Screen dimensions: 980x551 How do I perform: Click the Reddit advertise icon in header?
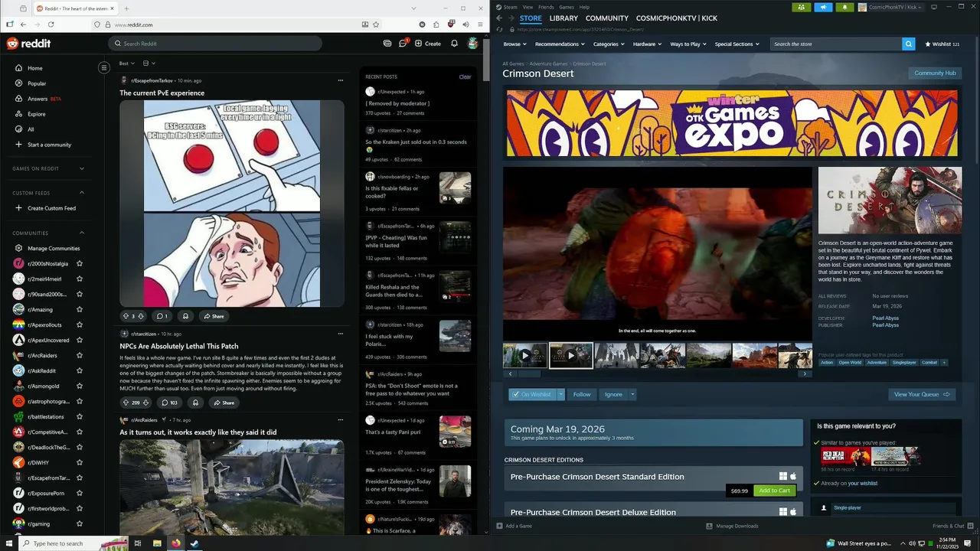tap(387, 44)
